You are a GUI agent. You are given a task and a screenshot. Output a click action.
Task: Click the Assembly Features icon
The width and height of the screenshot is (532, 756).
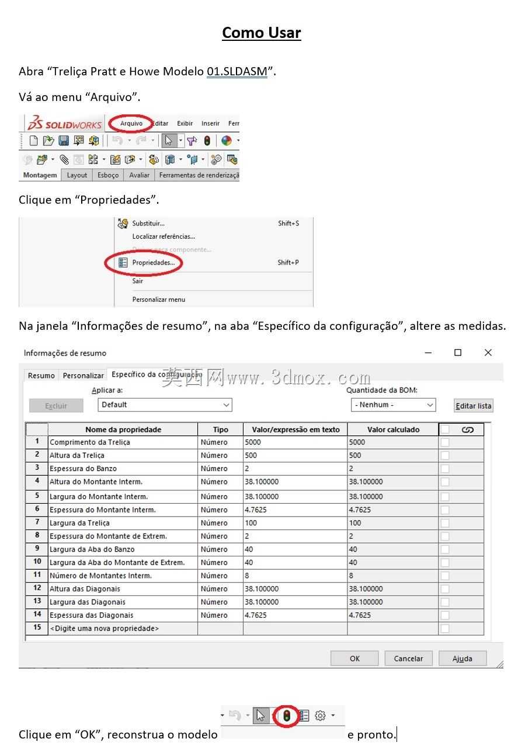(170, 159)
